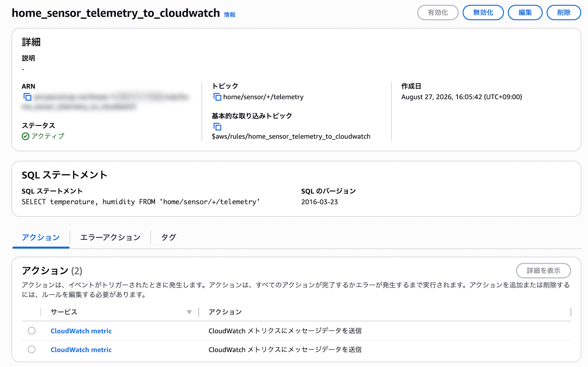
Task: Click the creation date August 27, 2026
Action: point(462,97)
